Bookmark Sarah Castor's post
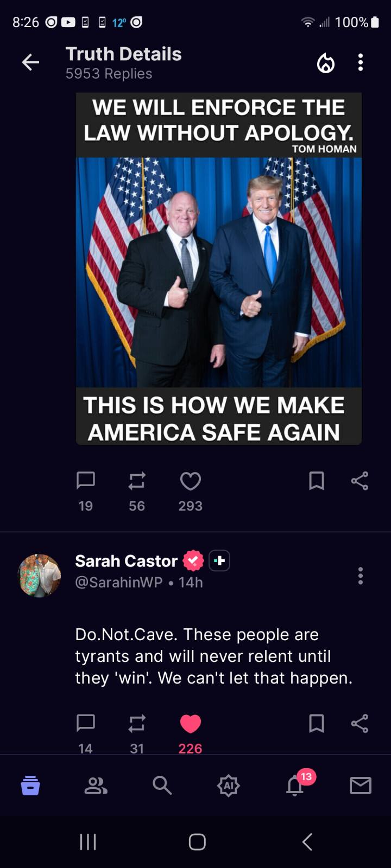 click(317, 723)
